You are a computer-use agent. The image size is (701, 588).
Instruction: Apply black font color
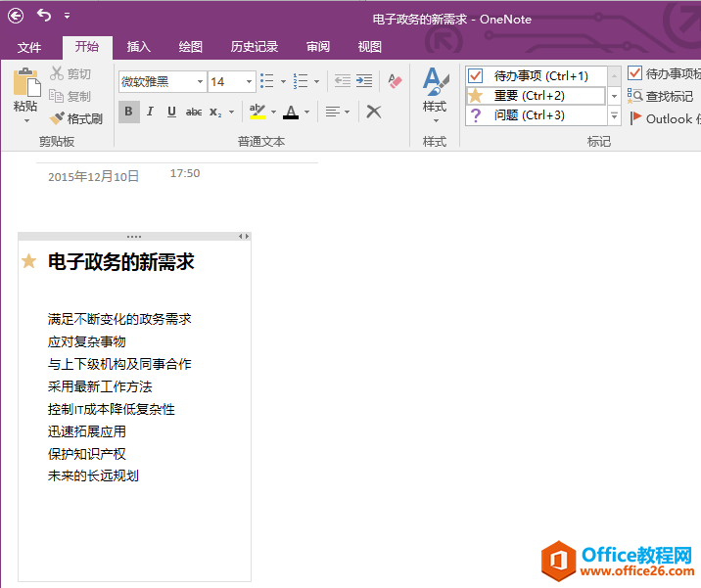pos(291,112)
